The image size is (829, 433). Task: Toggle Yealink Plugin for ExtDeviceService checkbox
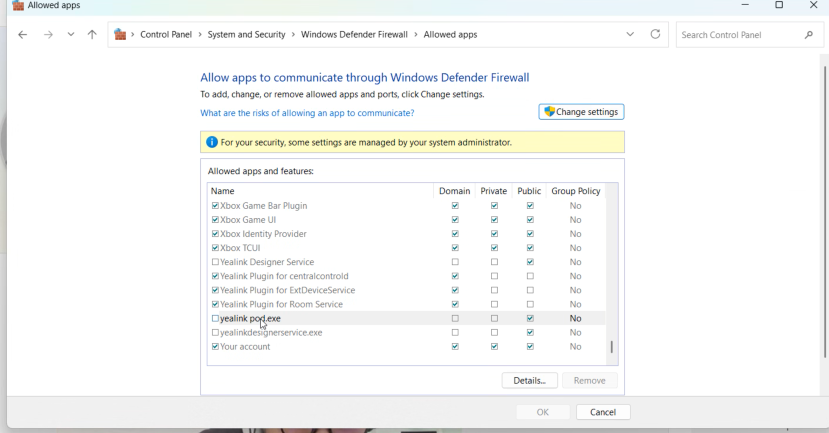coord(215,290)
